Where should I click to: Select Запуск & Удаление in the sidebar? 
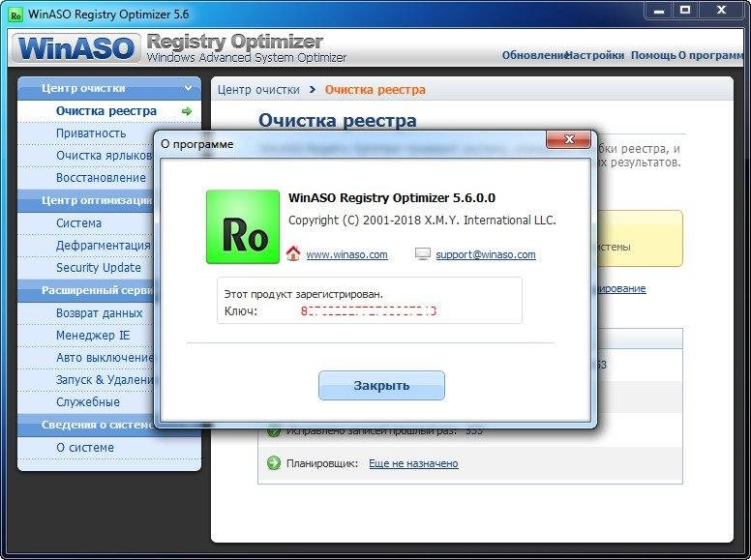coord(105,379)
